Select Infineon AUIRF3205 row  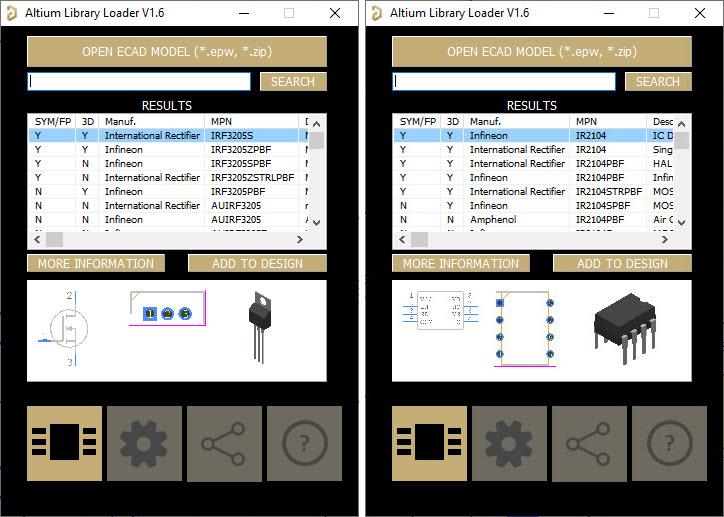tap(168, 219)
